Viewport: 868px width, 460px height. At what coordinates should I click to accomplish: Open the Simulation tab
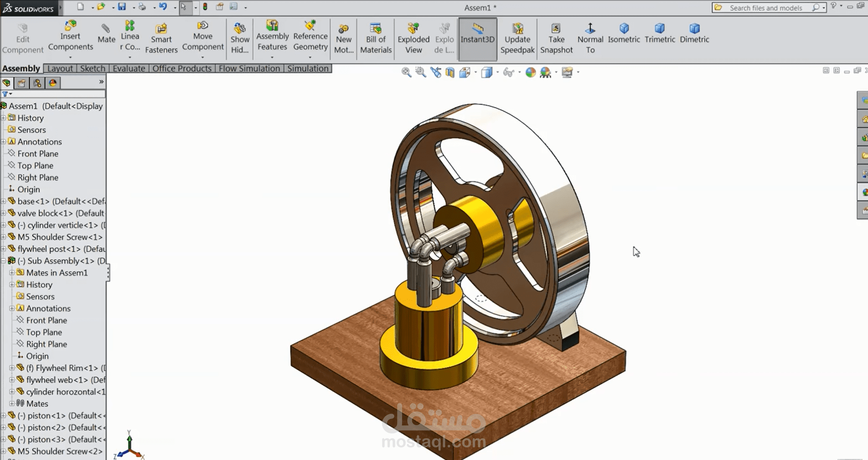point(308,68)
